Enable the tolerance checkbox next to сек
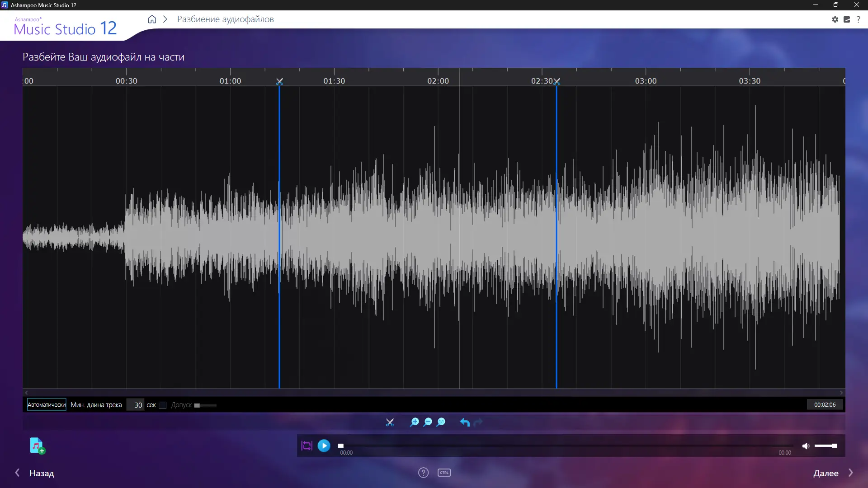This screenshot has width=868, height=488. pos(163,405)
